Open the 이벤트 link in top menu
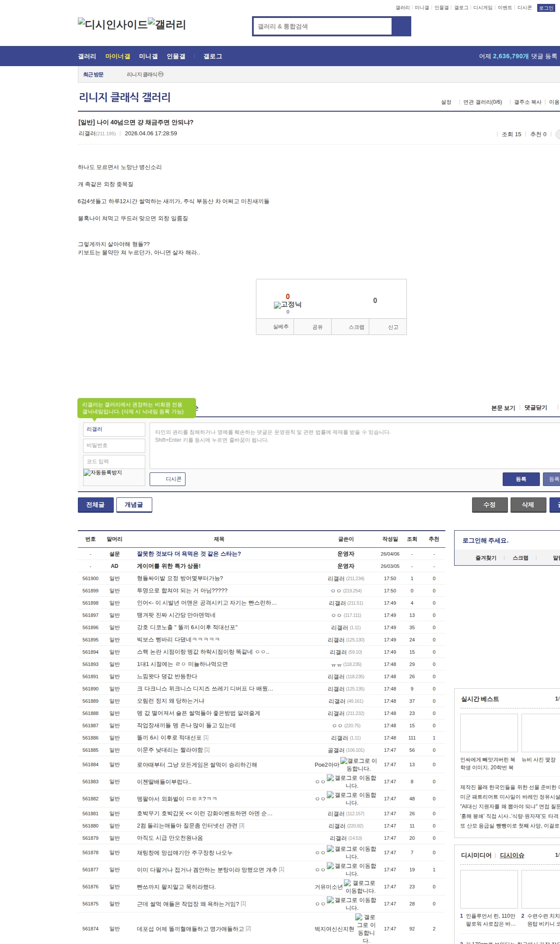 pos(505,7)
